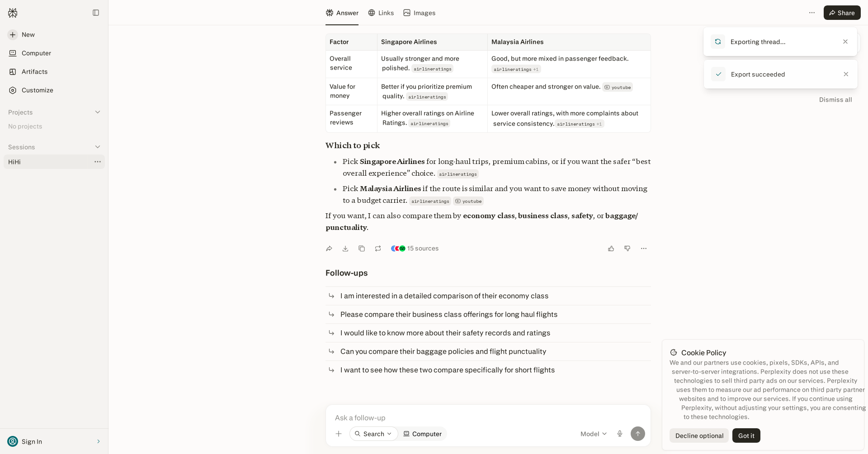Click the plus attach icon in the follow-up box
Image resolution: width=868 pixels, height=454 pixels.
point(339,434)
